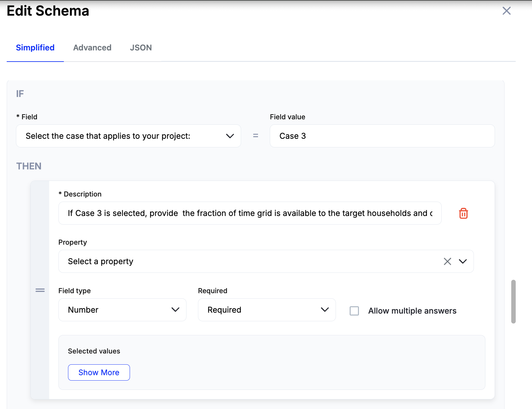Click the chevron in the IF Field selector
The width and height of the screenshot is (532, 409).
coord(230,136)
